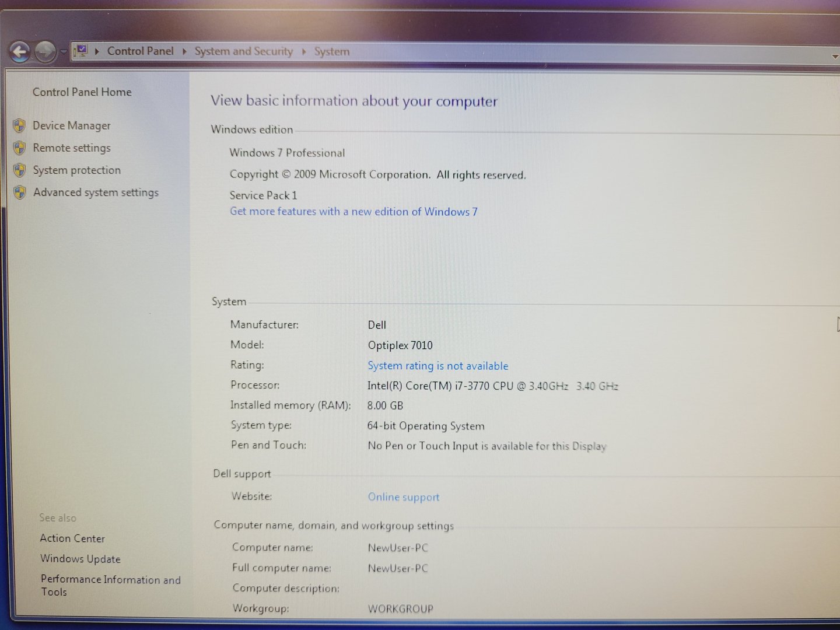
Task: Click the Intel Core i7-3770 processor value
Action: pyautogui.click(x=493, y=386)
